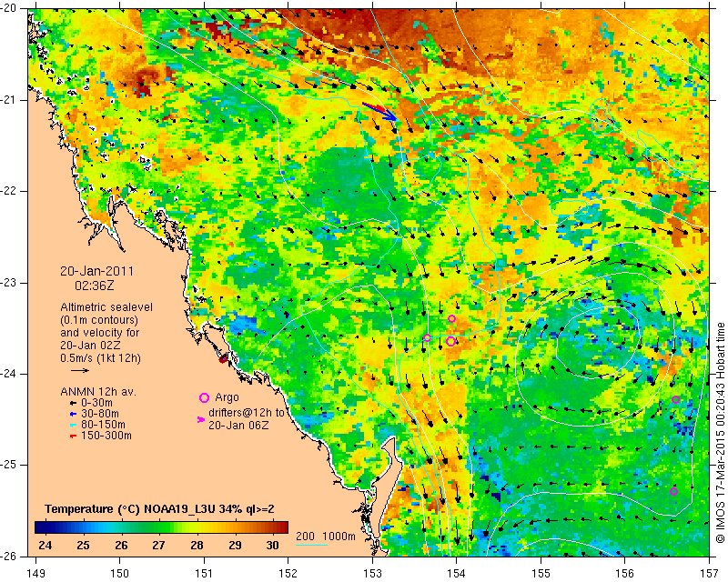Click the cyan 200m depth contour legend line

[311, 545]
